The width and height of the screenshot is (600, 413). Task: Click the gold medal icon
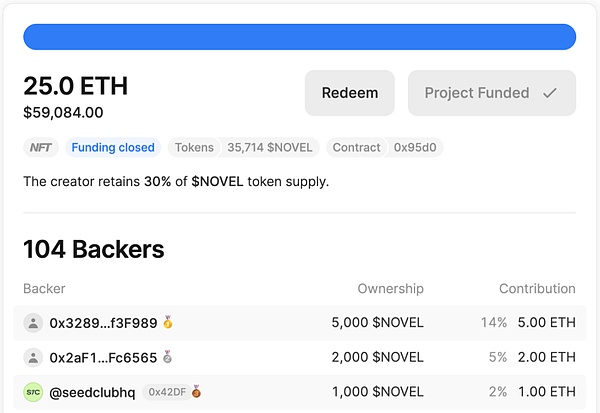point(168,323)
